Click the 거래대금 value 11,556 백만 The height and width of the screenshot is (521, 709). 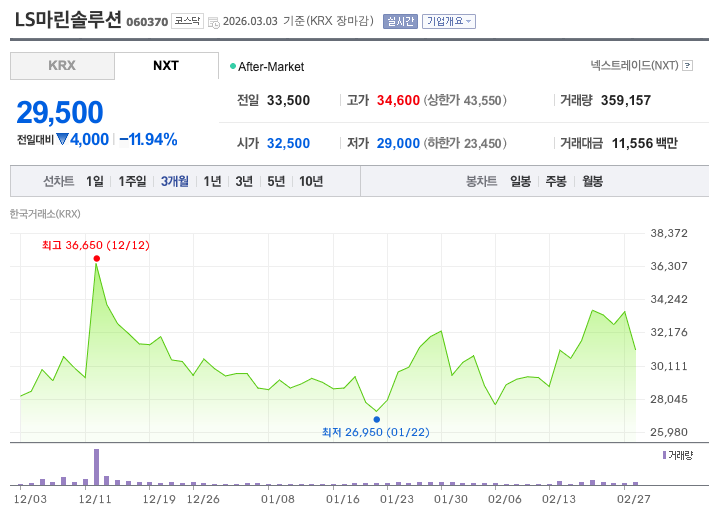645,143
